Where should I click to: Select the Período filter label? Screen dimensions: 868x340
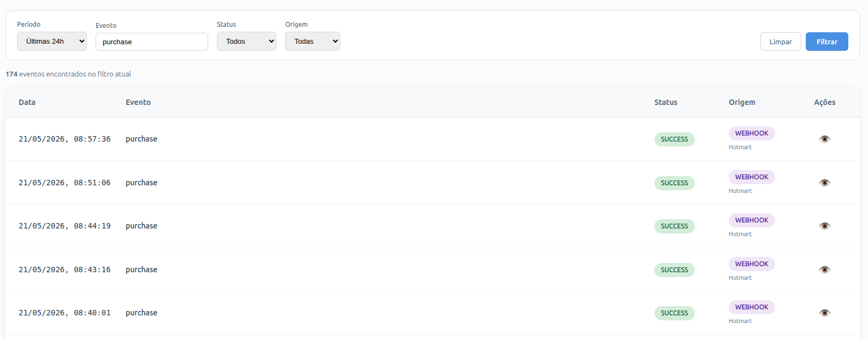click(28, 25)
